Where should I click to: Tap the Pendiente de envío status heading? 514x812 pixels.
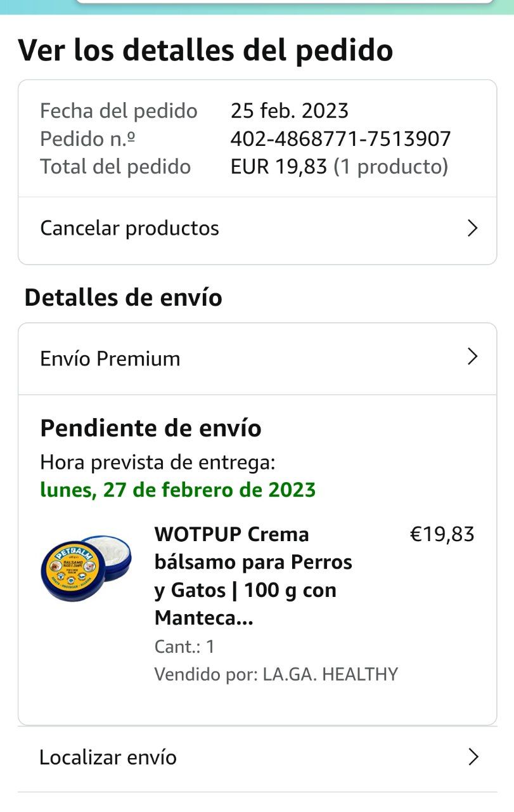click(x=150, y=429)
